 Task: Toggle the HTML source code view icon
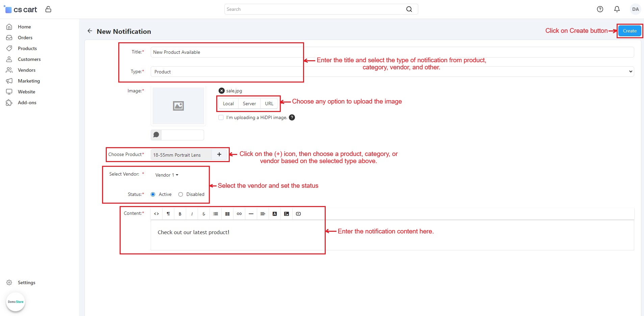coord(156,214)
